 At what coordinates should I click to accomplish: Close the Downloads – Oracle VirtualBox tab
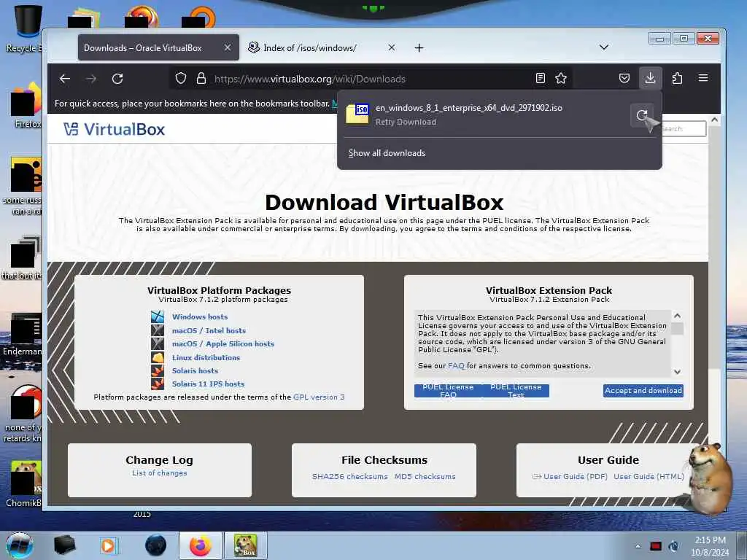pyautogui.click(x=228, y=47)
